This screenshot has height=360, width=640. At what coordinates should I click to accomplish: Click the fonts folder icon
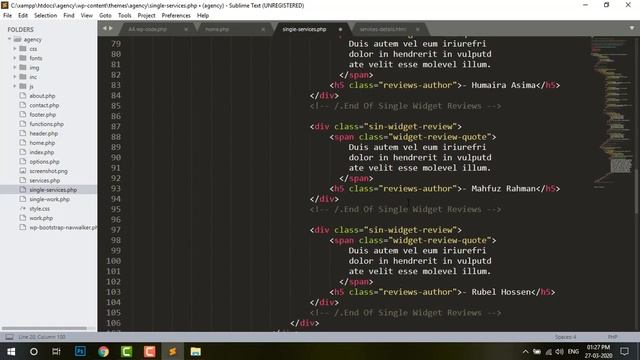pos(23,58)
